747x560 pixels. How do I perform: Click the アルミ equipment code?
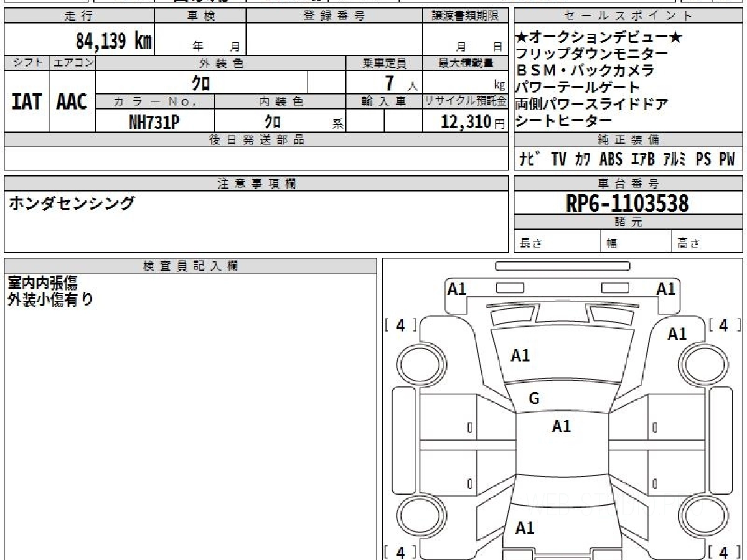(674, 159)
